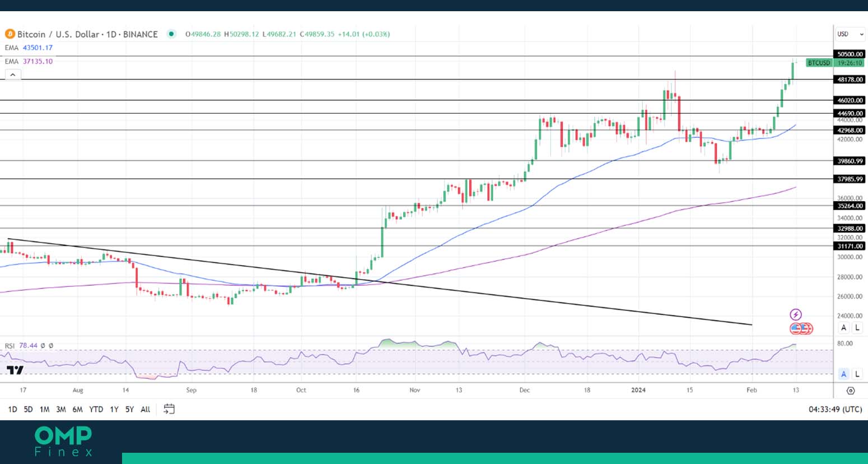Collapse the indicator legend arrow
Screen dimensions: 868x464
coord(13,75)
